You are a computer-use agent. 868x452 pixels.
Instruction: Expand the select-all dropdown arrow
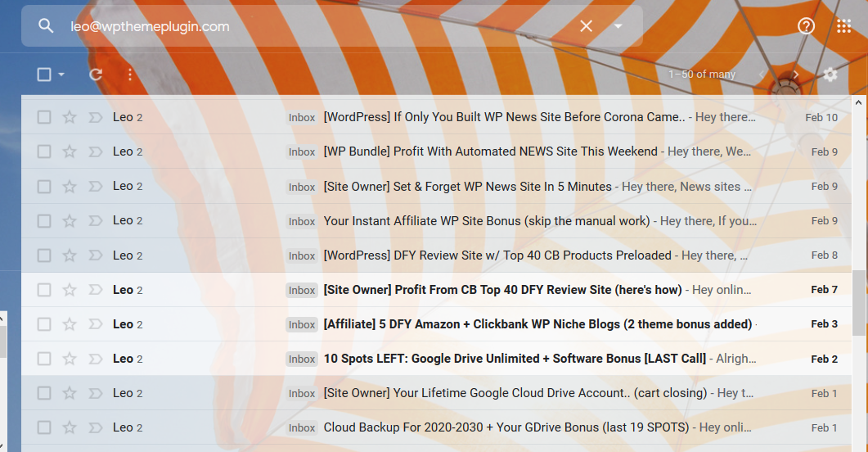tap(61, 75)
